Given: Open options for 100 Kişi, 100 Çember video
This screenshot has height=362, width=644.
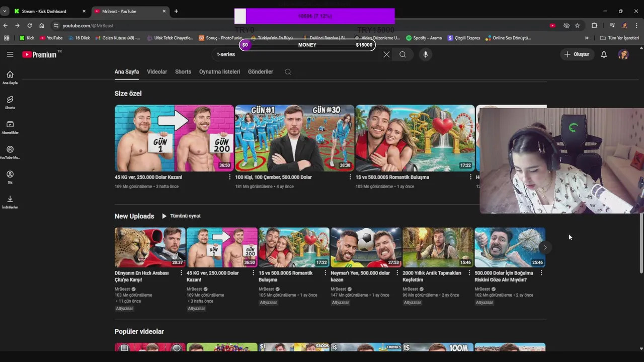Looking at the screenshot, I should tap(350, 177).
